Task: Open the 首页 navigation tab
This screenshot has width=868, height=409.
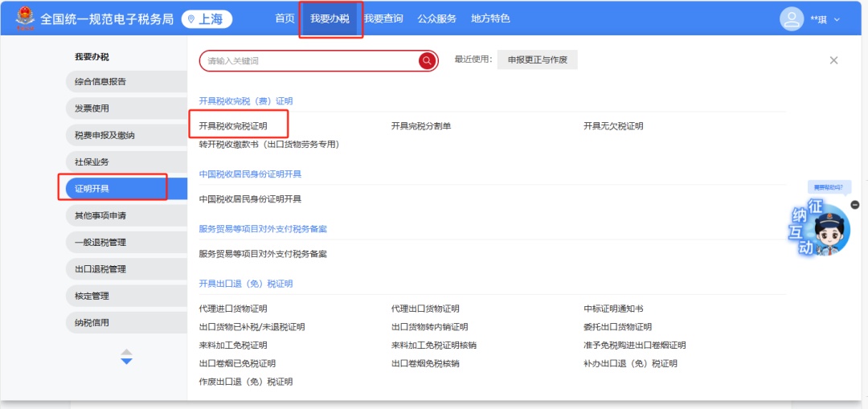Action: (285, 18)
